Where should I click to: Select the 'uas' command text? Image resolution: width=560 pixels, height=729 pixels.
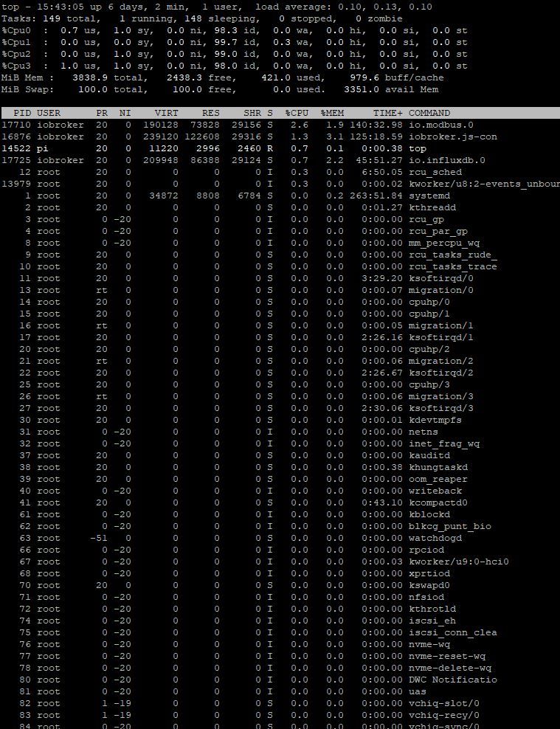(x=418, y=691)
